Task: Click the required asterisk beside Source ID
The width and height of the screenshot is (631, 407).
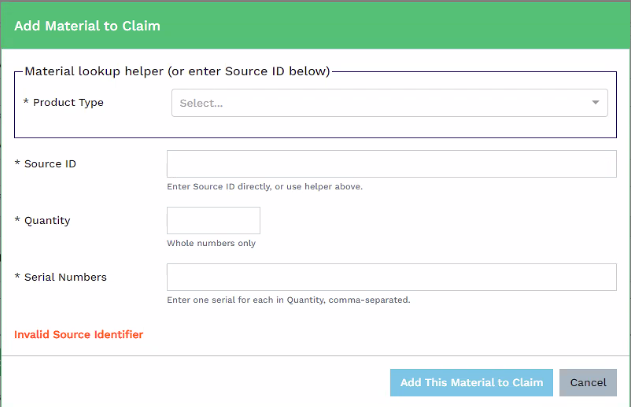Action: pos(18,163)
